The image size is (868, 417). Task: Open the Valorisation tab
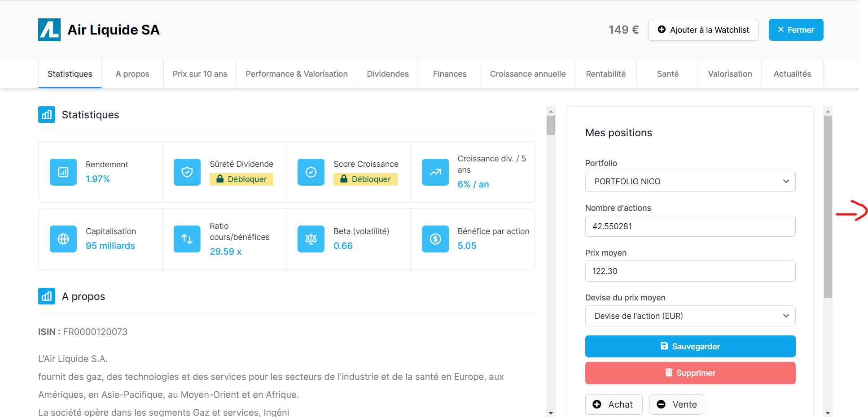pyautogui.click(x=730, y=74)
